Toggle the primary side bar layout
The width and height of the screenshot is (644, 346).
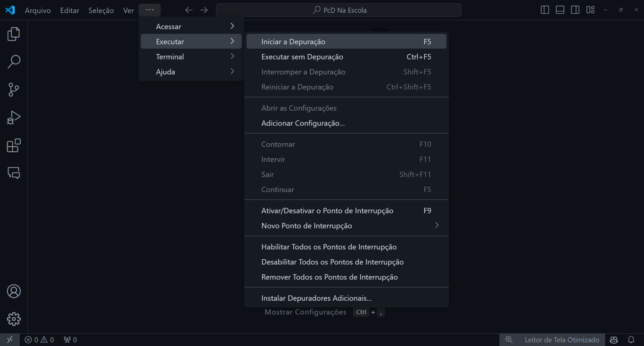point(545,10)
